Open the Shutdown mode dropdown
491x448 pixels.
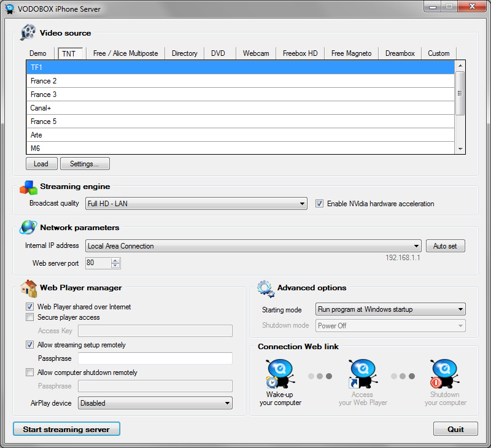(x=390, y=326)
